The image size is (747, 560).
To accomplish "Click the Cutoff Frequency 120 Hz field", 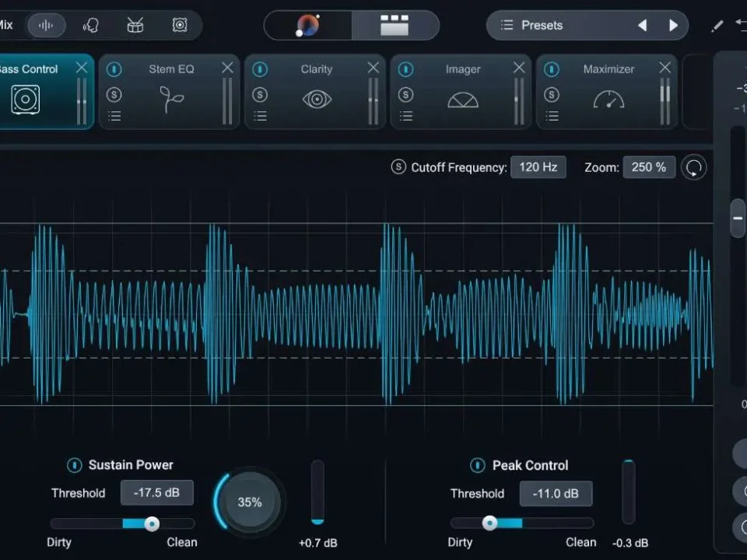I will 538,167.
